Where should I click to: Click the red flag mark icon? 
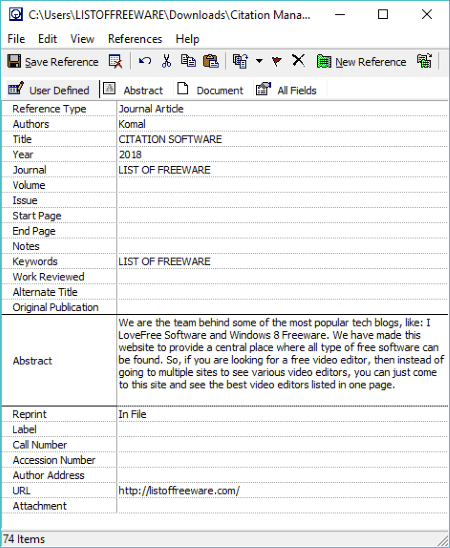(276, 62)
